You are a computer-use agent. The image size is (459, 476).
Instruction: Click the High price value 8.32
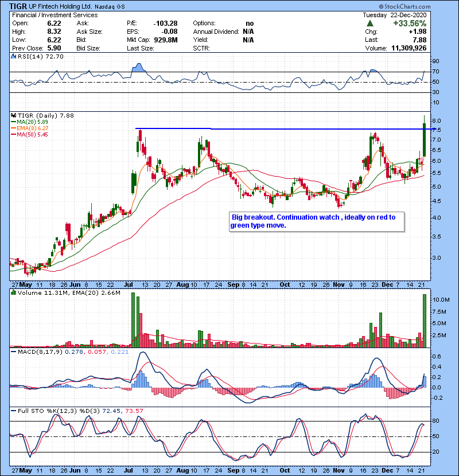54,32
